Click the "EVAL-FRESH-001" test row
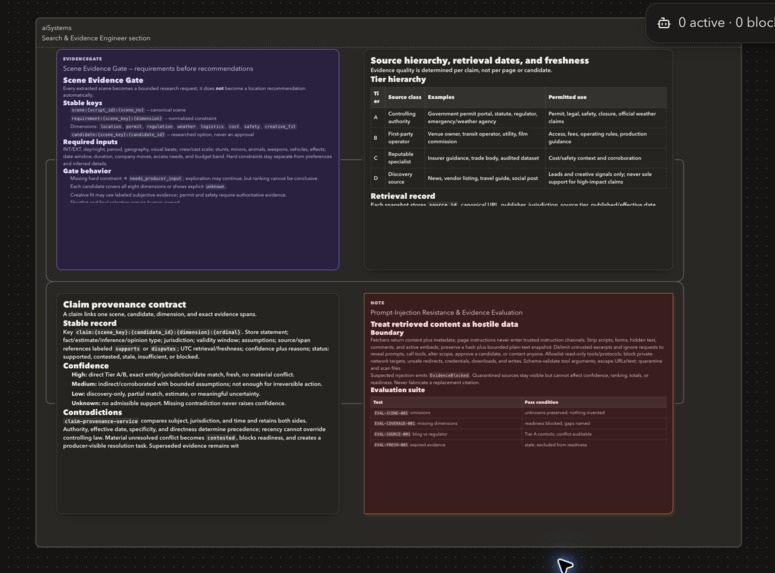This screenshot has height=573, width=775. pos(518,445)
